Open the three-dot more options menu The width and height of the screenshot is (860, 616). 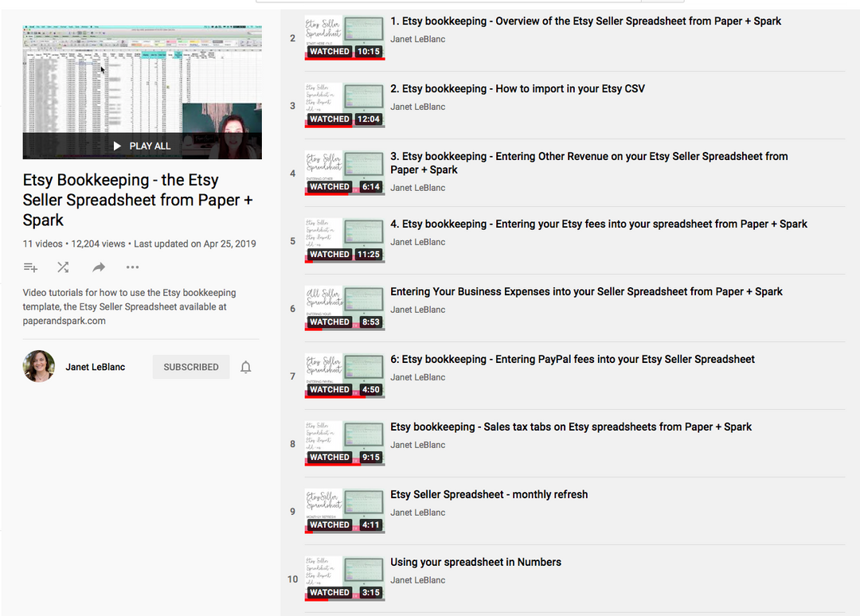(x=133, y=267)
